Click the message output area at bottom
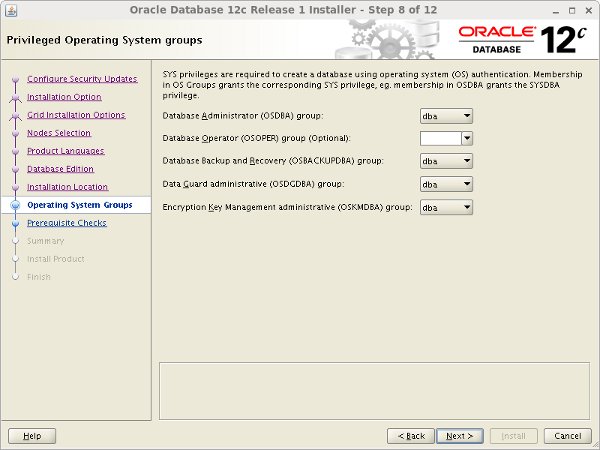The height and width of the screenshot is (450, 600). pyautogui.click(x=375, y=391)
